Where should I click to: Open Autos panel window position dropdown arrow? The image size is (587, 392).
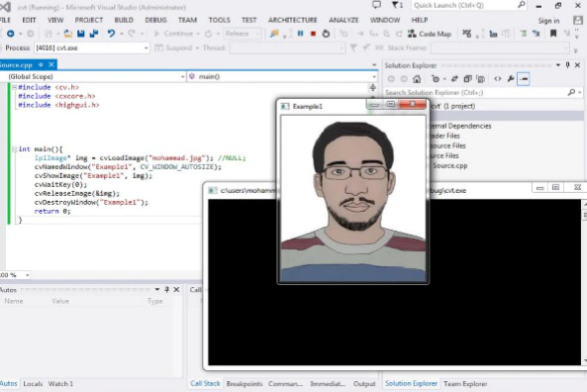pos(157,289)
